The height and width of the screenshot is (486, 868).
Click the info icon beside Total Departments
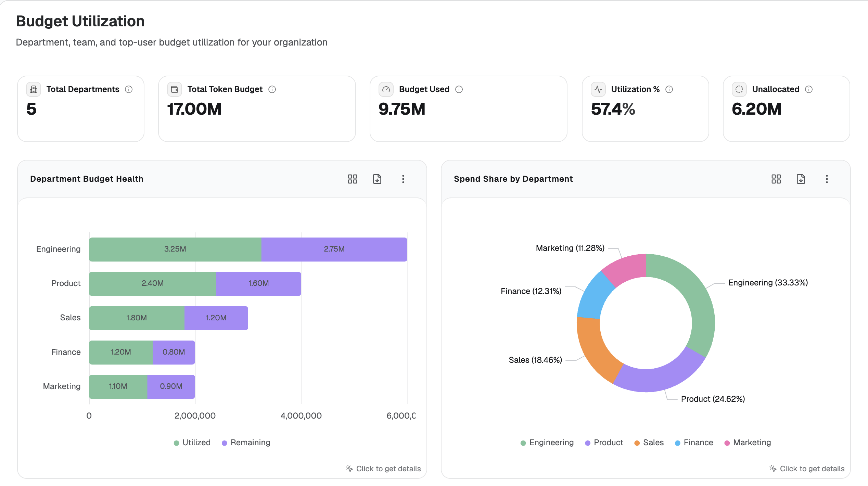(x=129, y=89)
